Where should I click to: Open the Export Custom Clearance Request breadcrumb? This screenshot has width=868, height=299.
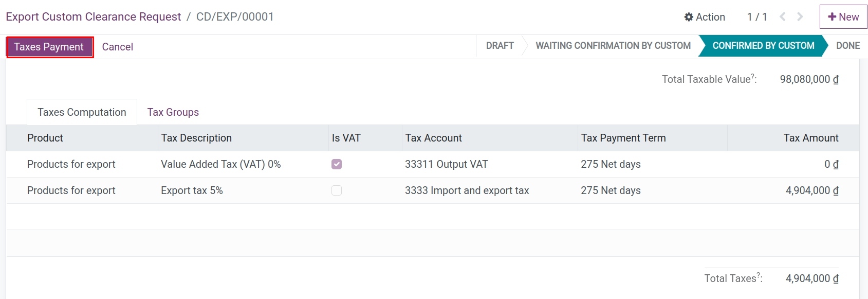(x=94, y=17)
